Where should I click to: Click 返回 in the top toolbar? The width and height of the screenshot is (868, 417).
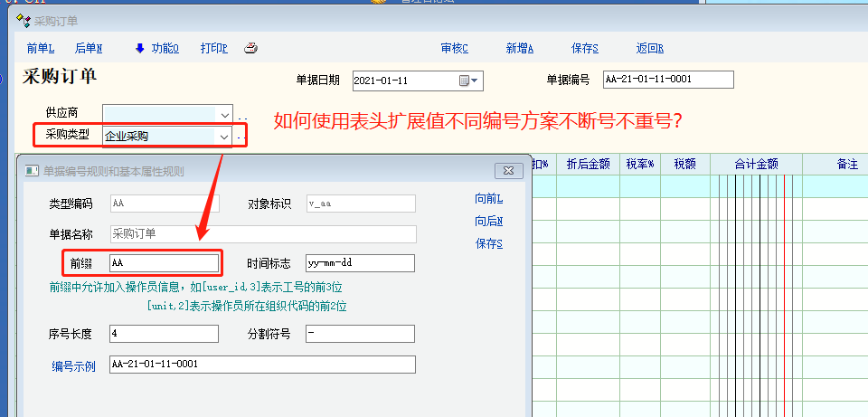tap(649, 49)
